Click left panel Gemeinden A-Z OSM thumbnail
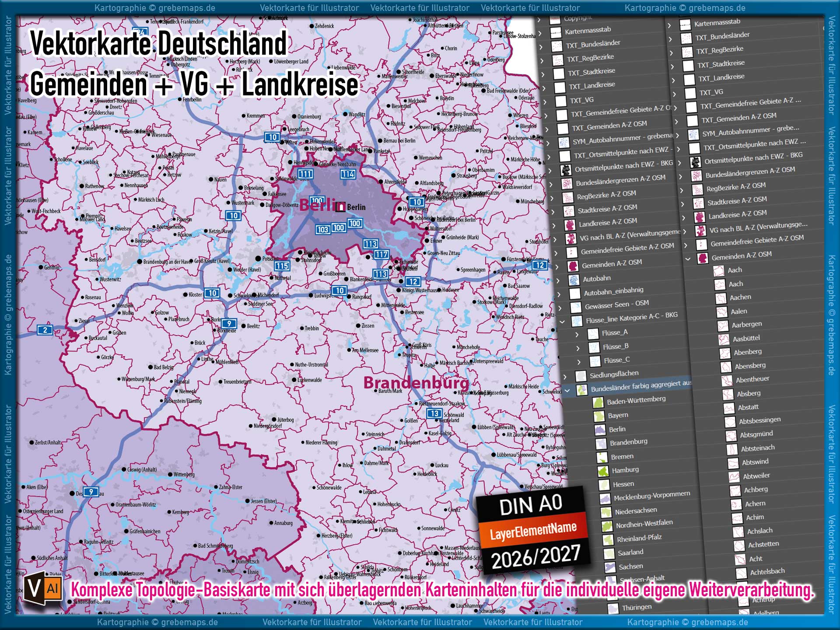Viewport: 840px width, 630px height. (x=572, y=266)
